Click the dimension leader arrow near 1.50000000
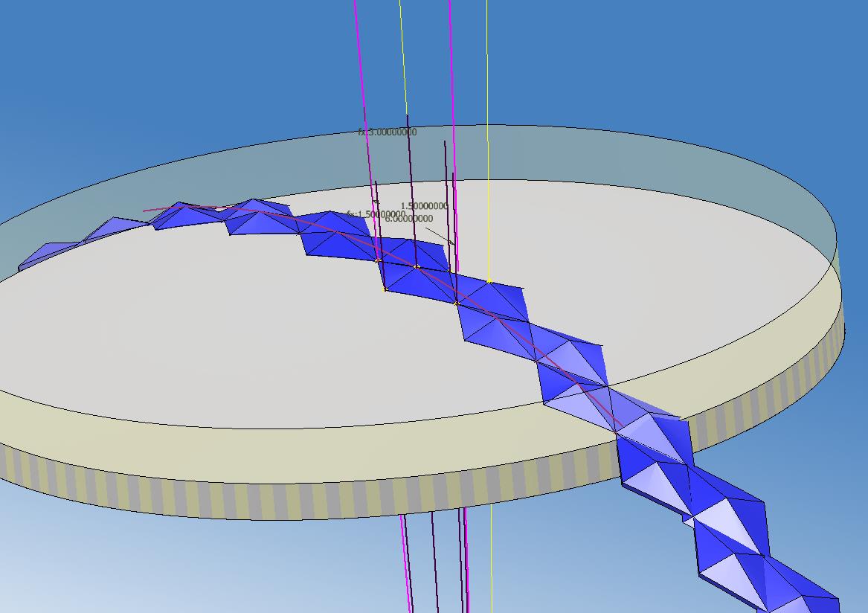This screenshot has height=613, width=868. point(451,243)
